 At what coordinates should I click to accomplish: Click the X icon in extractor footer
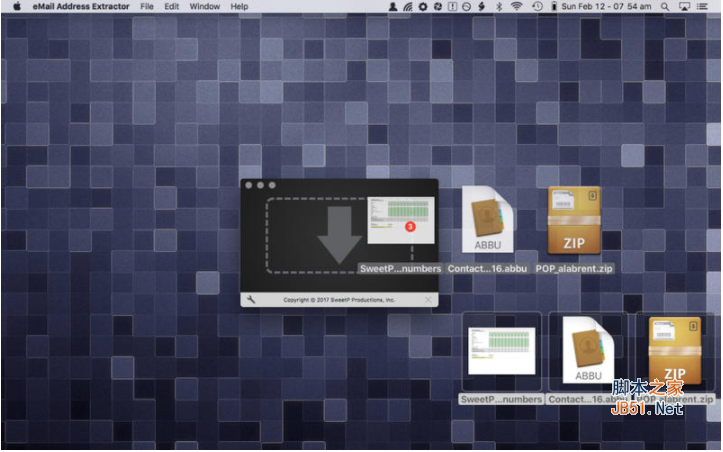pyautogui.click(x=428, y=299)
